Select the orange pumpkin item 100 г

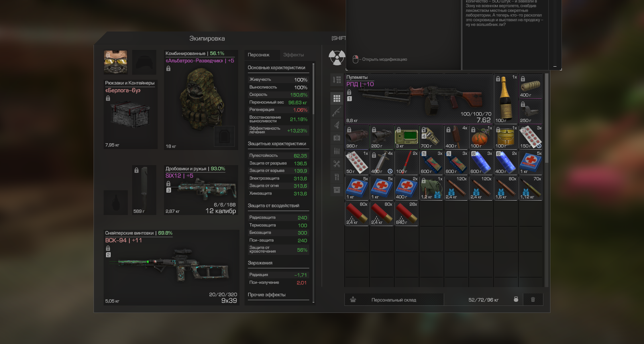481,137
